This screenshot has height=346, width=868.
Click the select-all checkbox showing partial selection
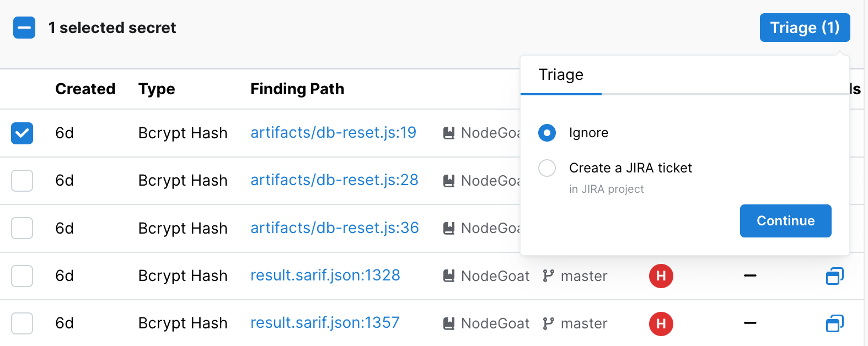24,27
